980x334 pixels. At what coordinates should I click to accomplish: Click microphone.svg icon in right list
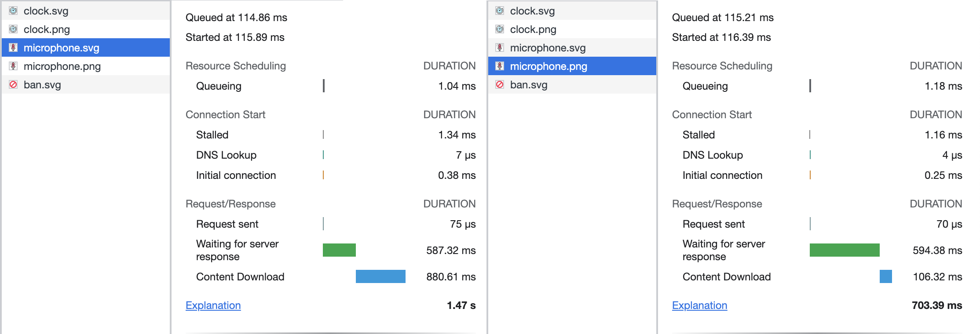click(500, 47)
